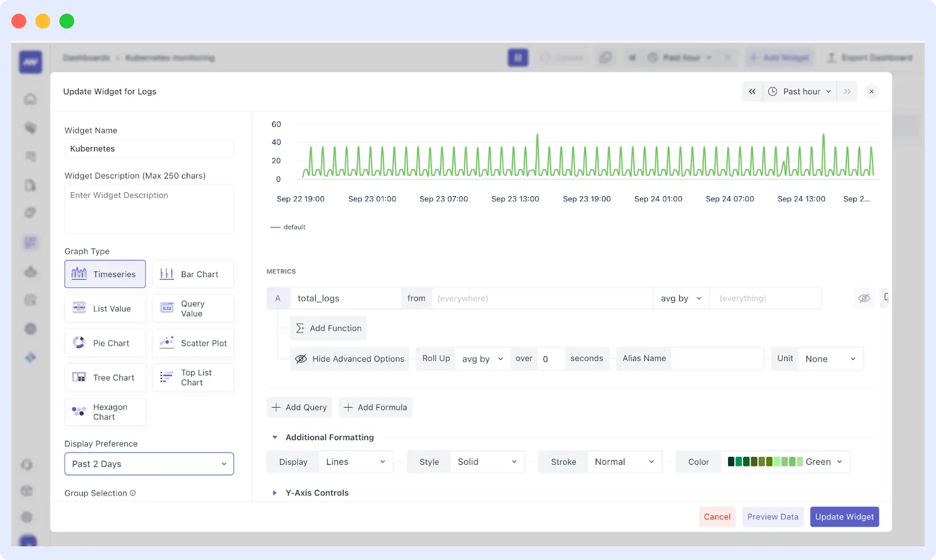Click the Update Widget button

coord(845,517)
